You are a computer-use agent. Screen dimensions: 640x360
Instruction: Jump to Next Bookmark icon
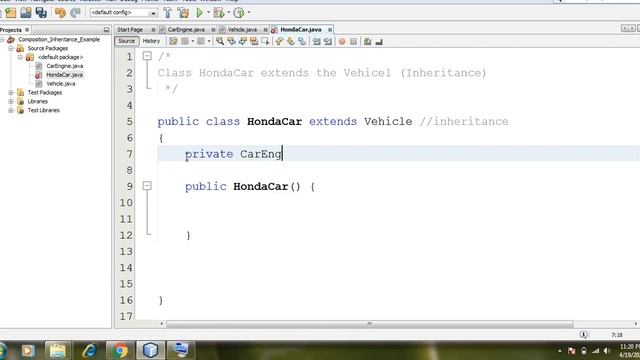pos(291,41)
